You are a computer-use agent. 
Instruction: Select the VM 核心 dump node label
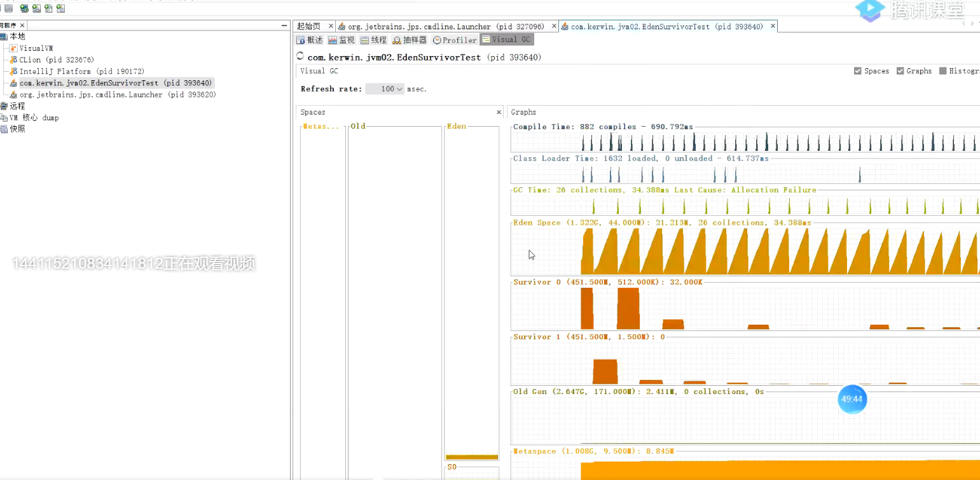point(34,118)
